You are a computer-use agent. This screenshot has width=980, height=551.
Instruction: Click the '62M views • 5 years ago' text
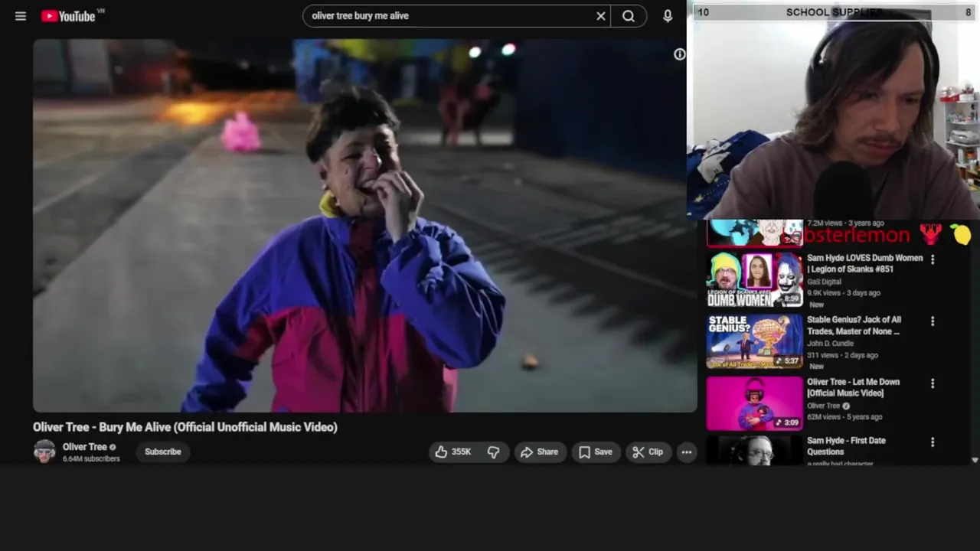click(x=844, y=417)
